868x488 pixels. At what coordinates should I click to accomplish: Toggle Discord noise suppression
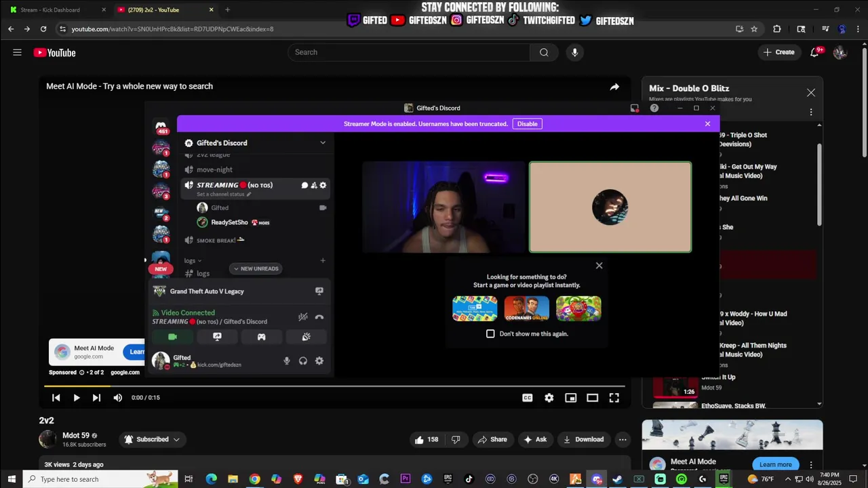tap(303, 317)
